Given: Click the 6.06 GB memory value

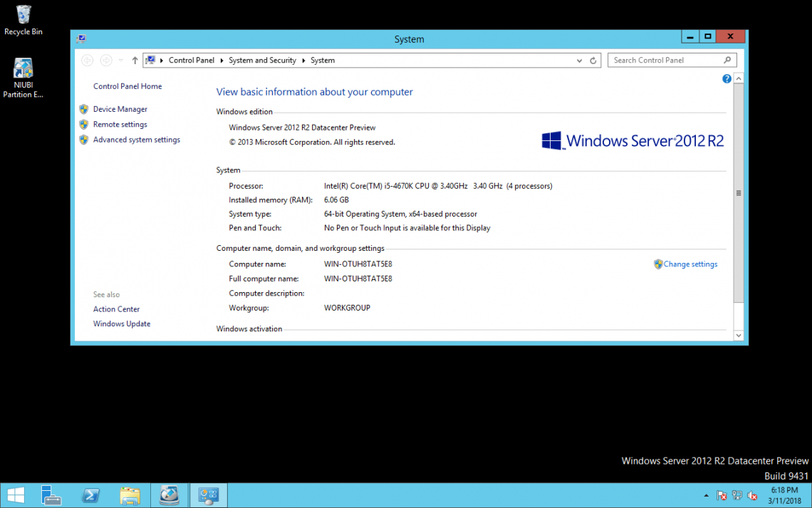Looking at the screenshot, I should pyautogui.click(x=336, y=200).
